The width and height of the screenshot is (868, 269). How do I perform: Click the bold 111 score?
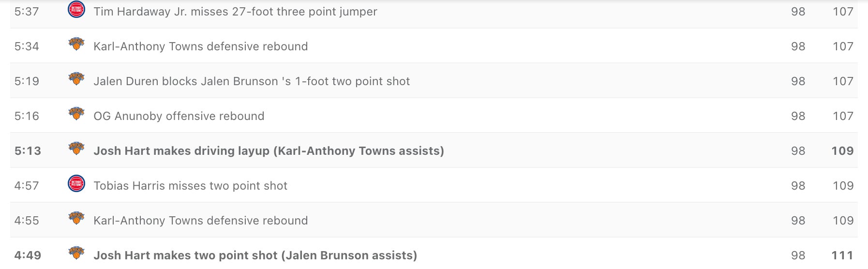click(x=842, y=255)
